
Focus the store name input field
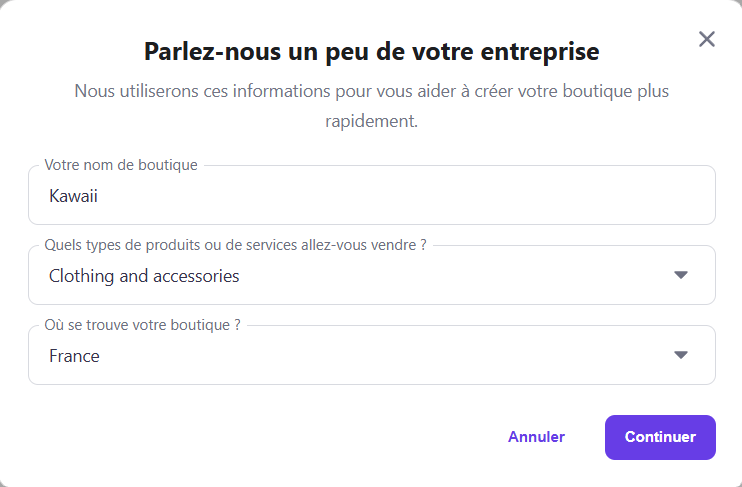pos(371,196)
